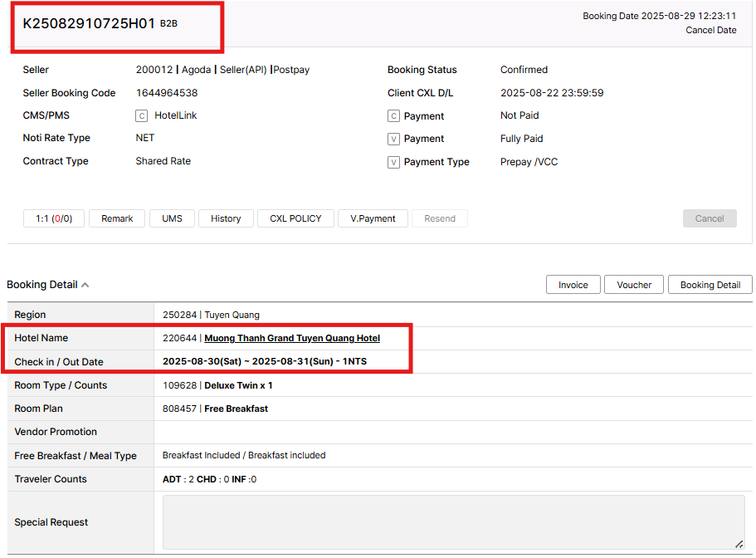Focus the Special Request text area

tap(452, 522)
